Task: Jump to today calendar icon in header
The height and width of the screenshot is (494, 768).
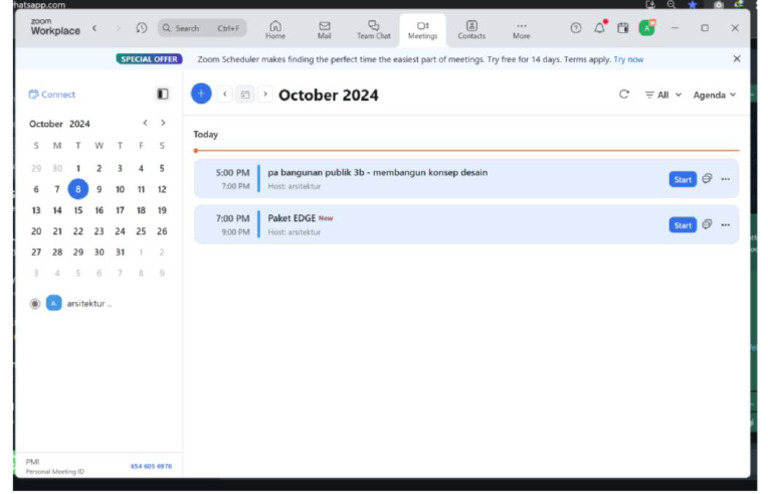Action: 245,94
